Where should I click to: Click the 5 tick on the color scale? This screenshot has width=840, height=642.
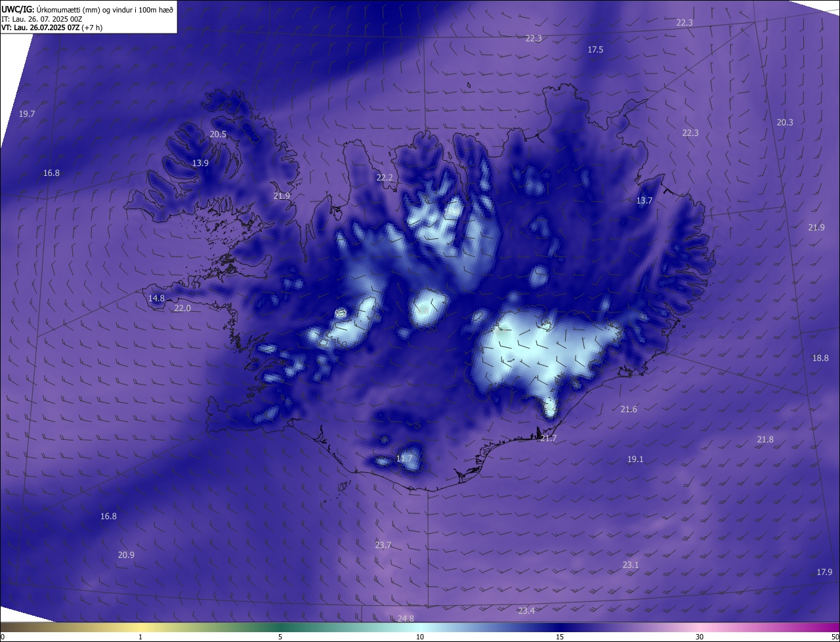pos(280,637)
